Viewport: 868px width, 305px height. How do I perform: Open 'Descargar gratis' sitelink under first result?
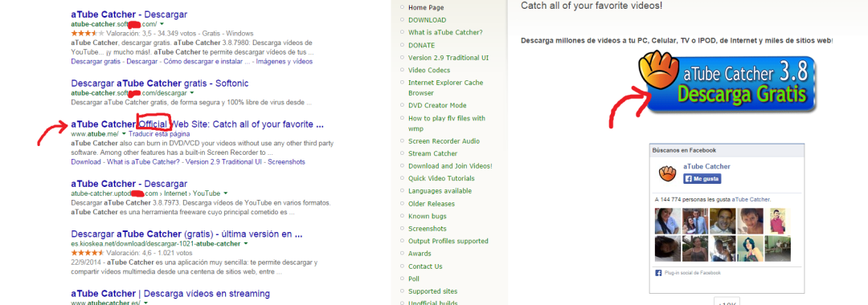coord(95,61)
